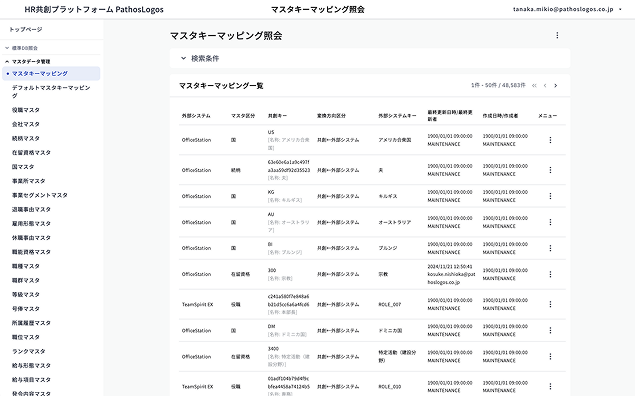Viewport: 635px width, 396px height.
Task: Open ランクマスタ in the sidebar
Action: [x=28, y=351]
